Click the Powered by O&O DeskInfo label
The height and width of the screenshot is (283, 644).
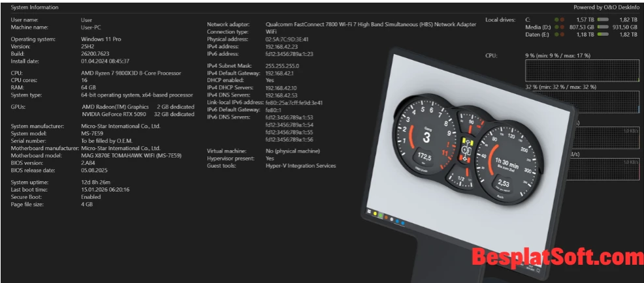click(606, 7)
